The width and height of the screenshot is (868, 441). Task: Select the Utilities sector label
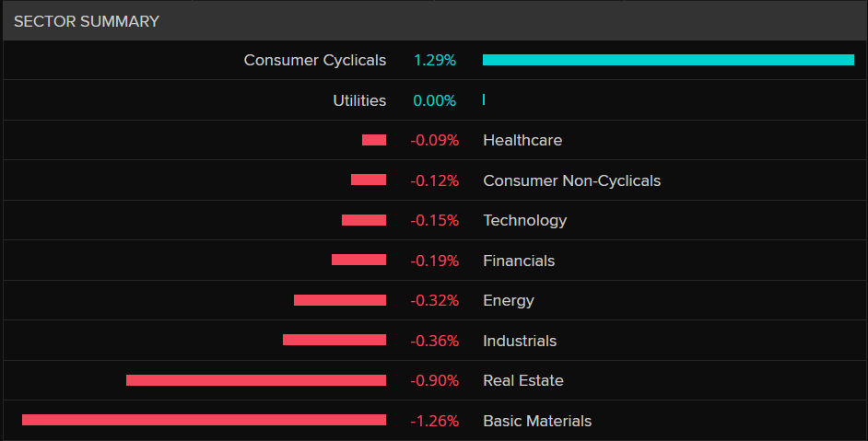[359, 100]
